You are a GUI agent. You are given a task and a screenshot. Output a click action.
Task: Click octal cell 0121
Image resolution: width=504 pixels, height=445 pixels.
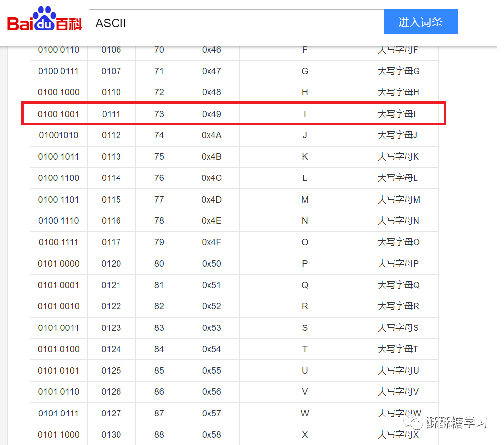(x=111, y=285)
